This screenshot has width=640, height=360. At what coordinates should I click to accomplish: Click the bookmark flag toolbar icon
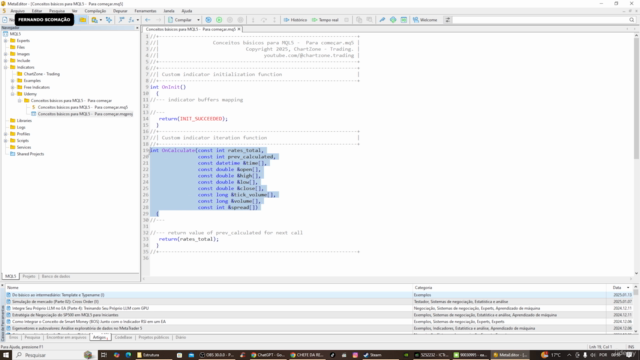121,20
